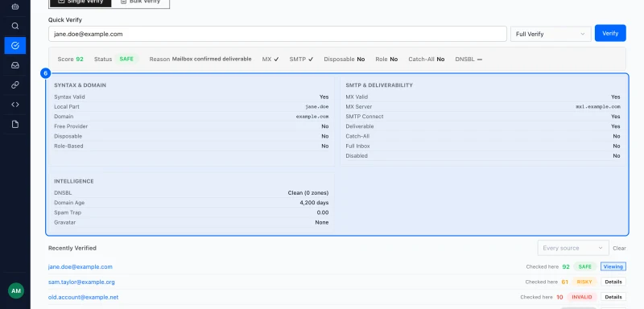Switch to the Single Verify tab

pos(80,2)
